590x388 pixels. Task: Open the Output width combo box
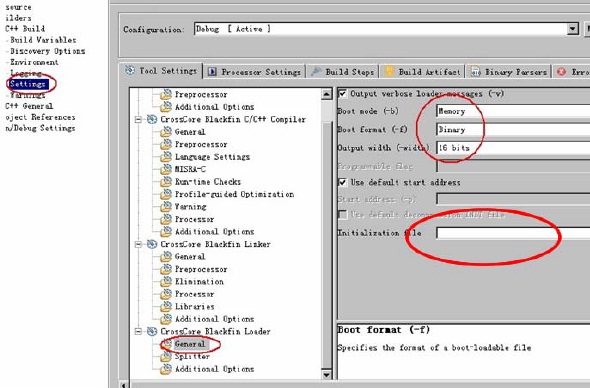pyautogui.click(x=513, y=148)
